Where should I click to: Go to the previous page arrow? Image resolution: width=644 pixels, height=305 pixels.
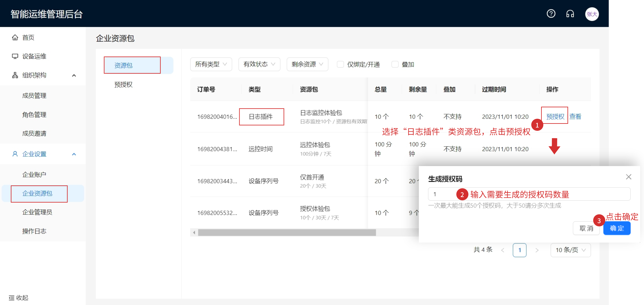503,250
